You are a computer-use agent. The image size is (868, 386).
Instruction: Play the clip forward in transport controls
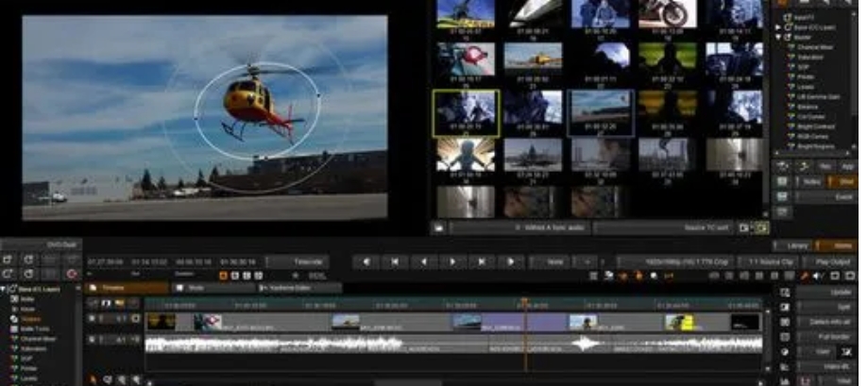point(452,261)
